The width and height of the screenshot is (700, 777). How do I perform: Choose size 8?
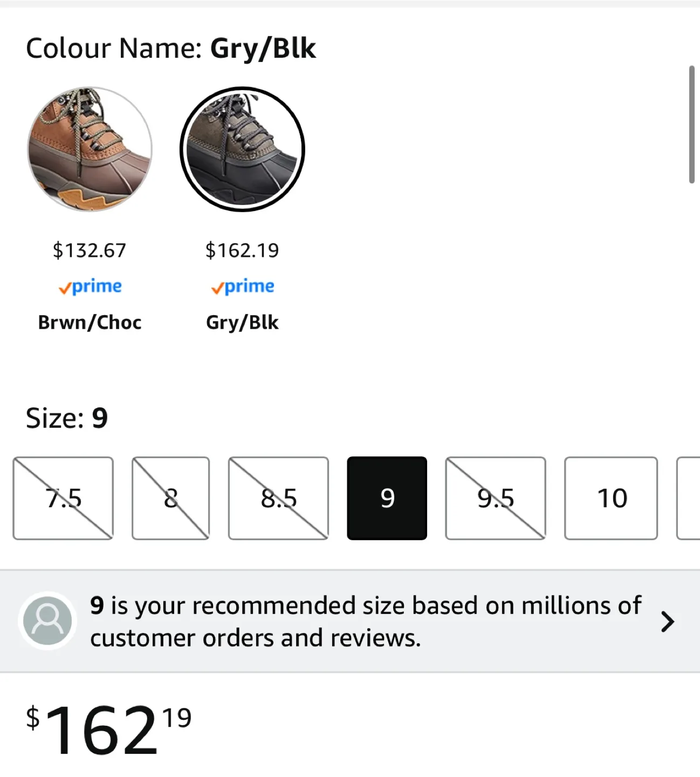tap(170, 498)
